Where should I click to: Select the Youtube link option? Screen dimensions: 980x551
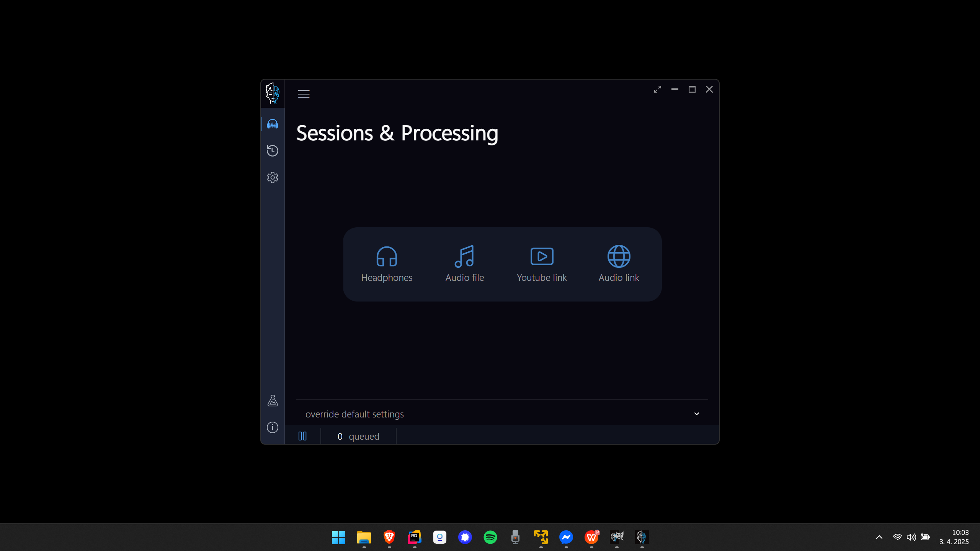click(x=542, y=264)
